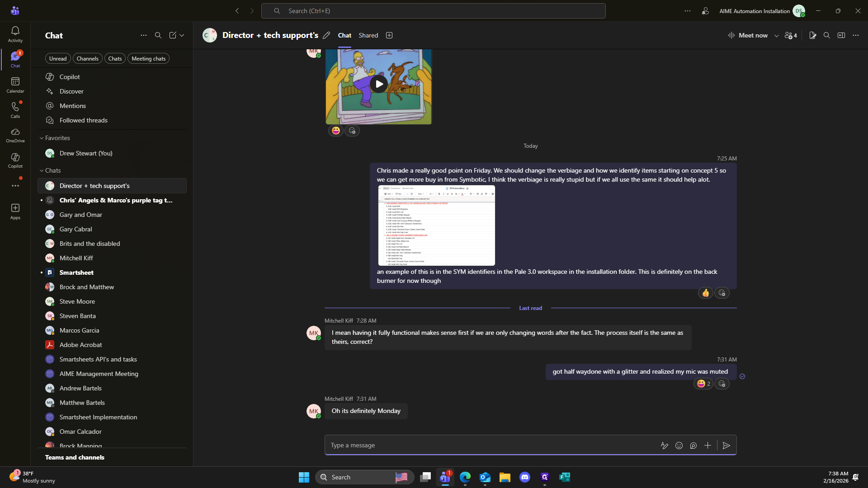Image resolution: width=868 pixels, height=488 pixels.
Task: Play the Homer Simpson GIF
Action: coord(379,84)
